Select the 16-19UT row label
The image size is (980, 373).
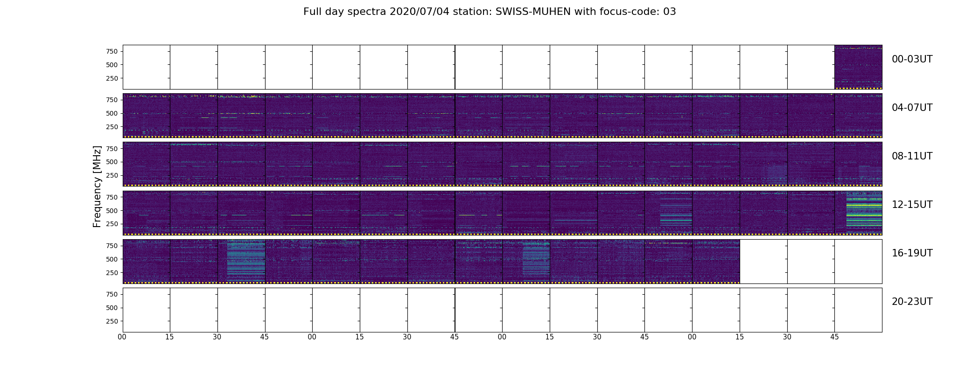click(912, 253)
